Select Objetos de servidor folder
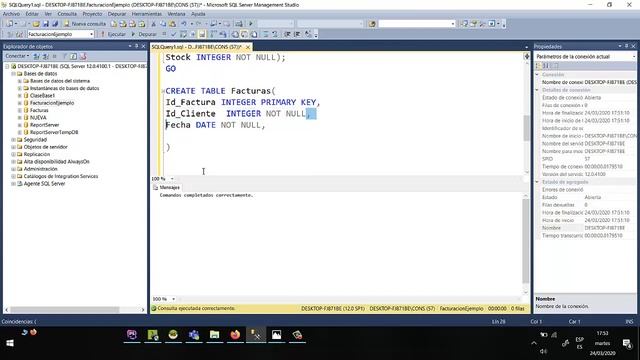 coord(45,147)
